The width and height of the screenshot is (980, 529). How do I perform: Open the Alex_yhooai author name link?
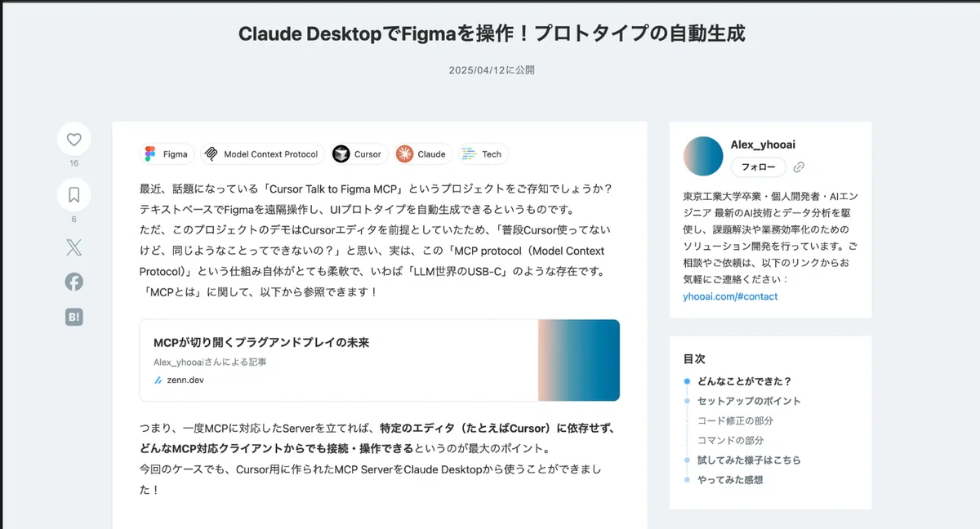[763, 144]
